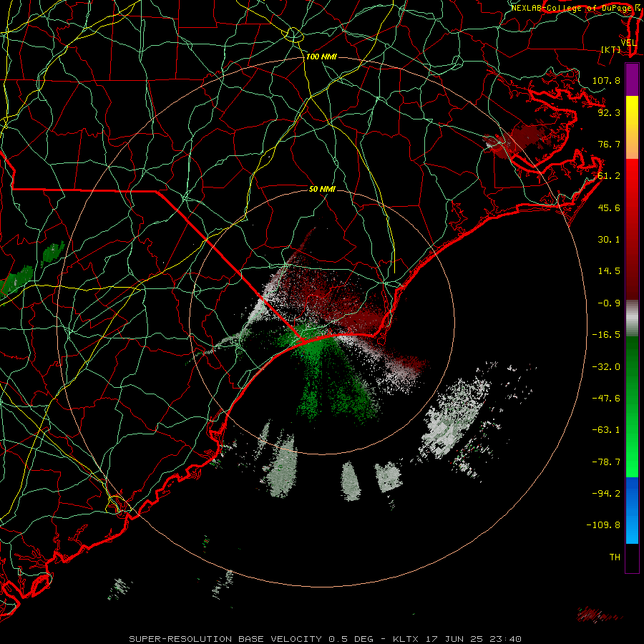The image size is (644, 644).
Task: Click the -94.2 velocity scale value
Action: [606, 494]
